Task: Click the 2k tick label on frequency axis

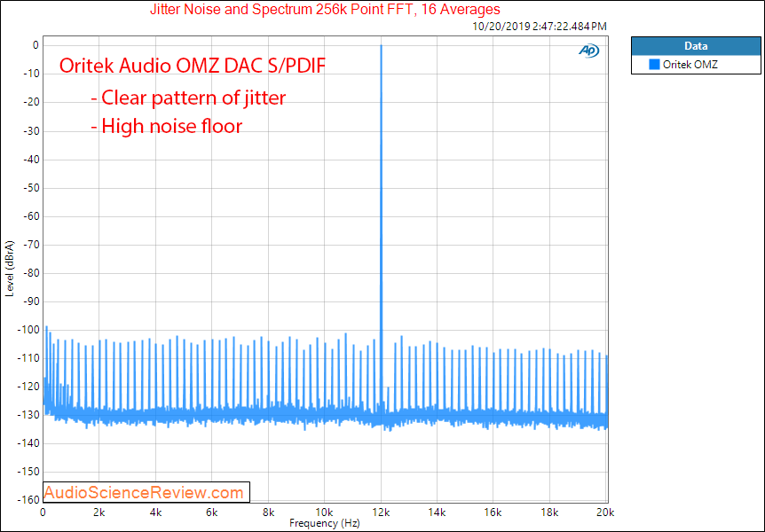Action: [99, 512]
